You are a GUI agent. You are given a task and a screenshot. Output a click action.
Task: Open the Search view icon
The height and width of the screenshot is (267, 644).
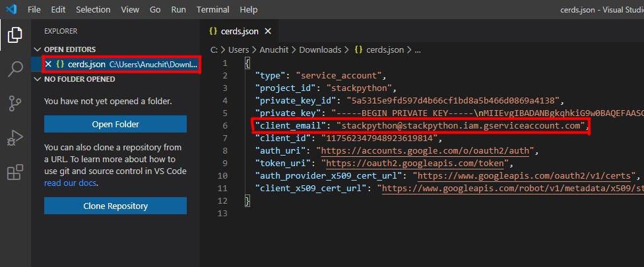pyautogui.click(x=15, y=69)
